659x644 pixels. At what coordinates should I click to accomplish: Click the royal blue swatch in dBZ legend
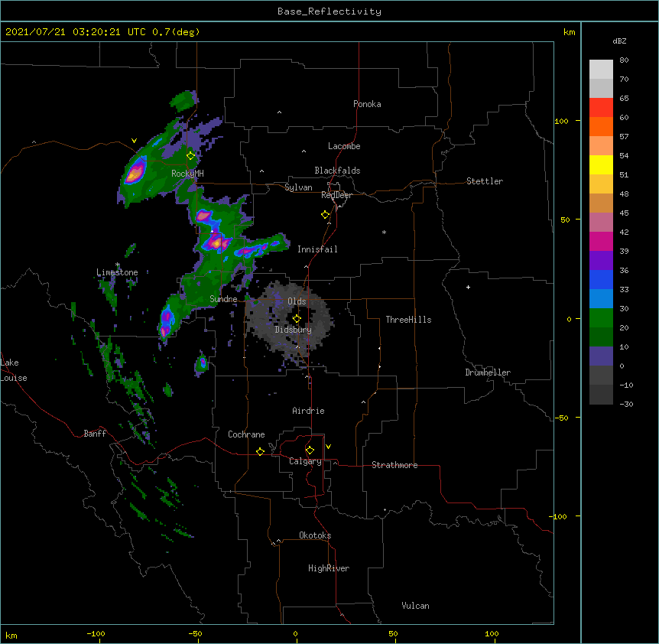point(601,279)
